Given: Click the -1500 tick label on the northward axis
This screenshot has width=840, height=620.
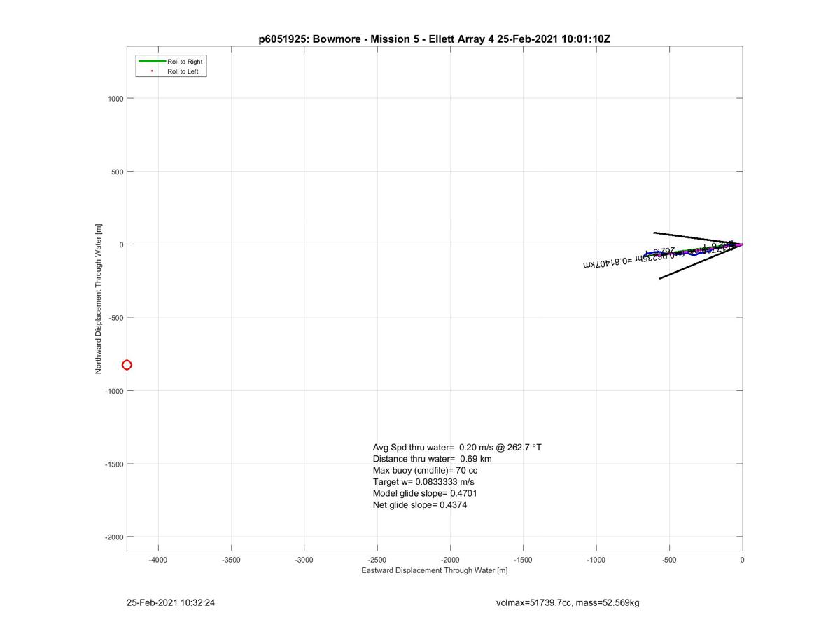Looking at the screenshot, I should coord(114,464).
